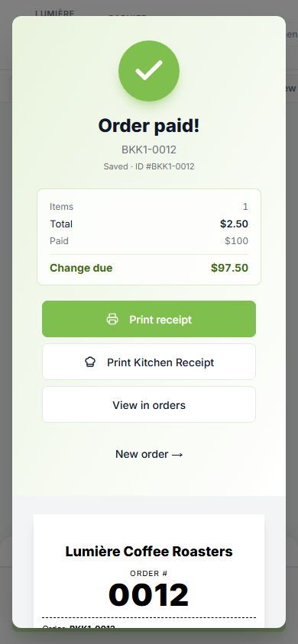Click the Items count value

click(245, 207)
